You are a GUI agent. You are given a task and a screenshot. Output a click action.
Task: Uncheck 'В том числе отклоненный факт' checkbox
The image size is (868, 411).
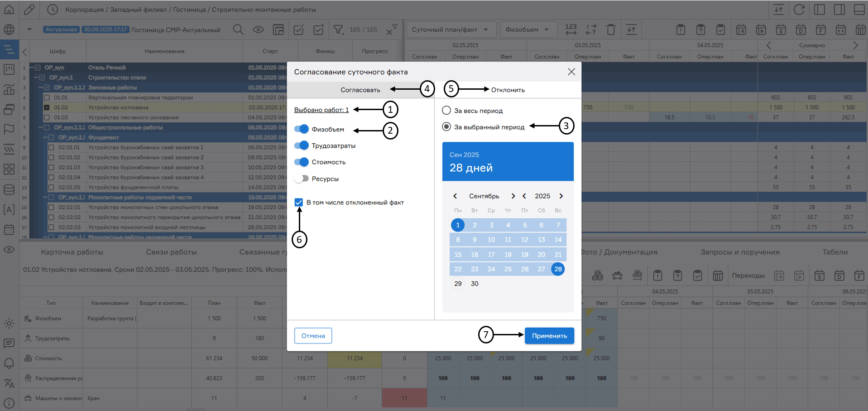299,203
